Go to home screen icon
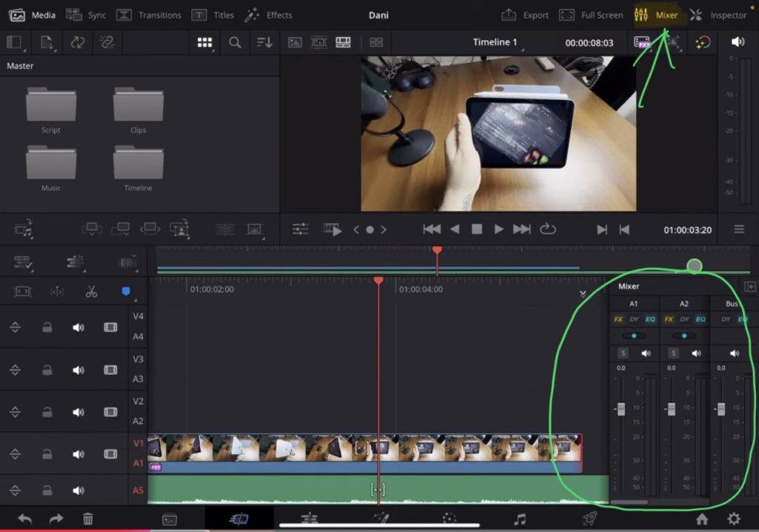 click(701, 519)
